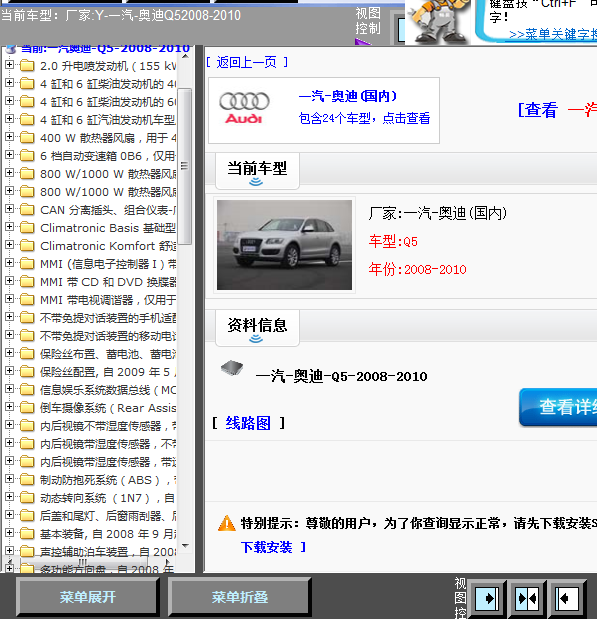Expand the 制动防抱死系统 (ABS) node
This screenshot has width=597, height=619.
[x=9, y=479]
